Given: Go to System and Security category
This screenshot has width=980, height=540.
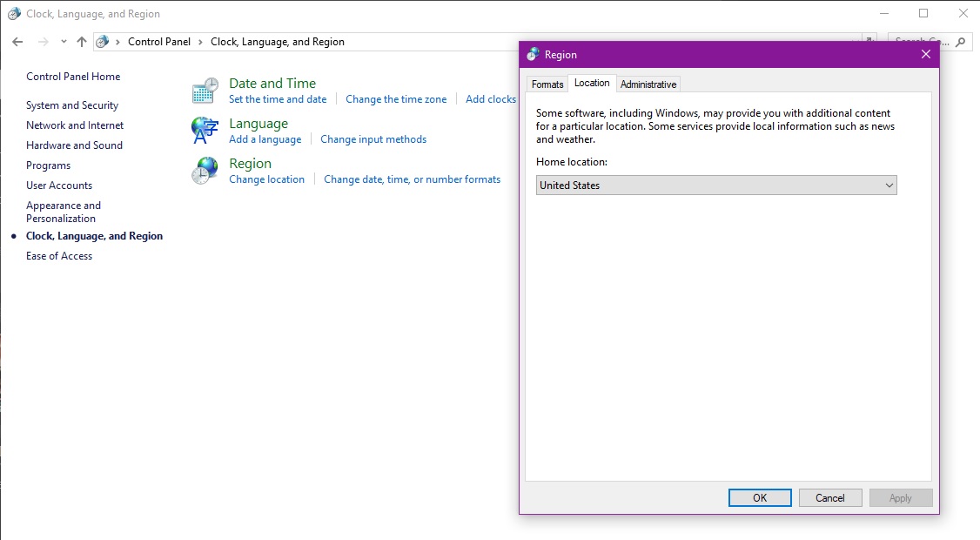Looking at the screenshot, I should pos(72,105).
